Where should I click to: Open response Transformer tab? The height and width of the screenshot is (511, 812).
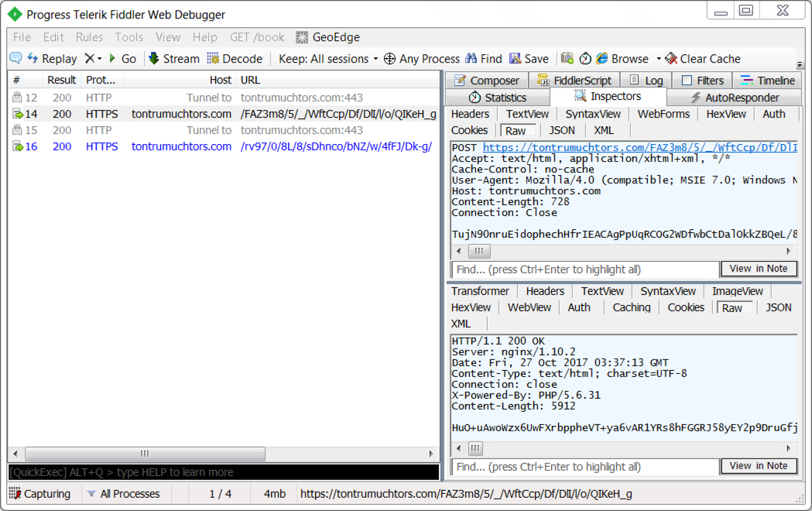(x=480, y=291)
